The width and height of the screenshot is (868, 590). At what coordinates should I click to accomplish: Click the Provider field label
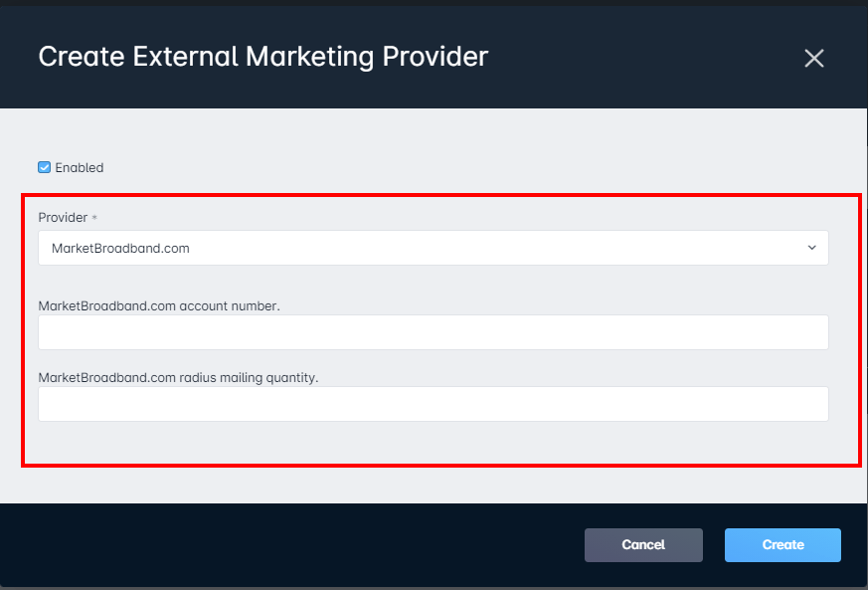62,217
